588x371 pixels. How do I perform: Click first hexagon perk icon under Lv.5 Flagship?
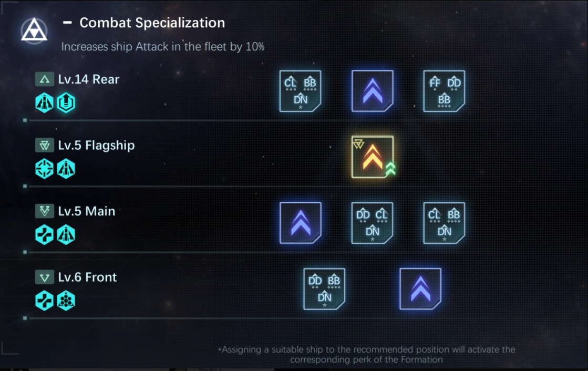[44, 169]
